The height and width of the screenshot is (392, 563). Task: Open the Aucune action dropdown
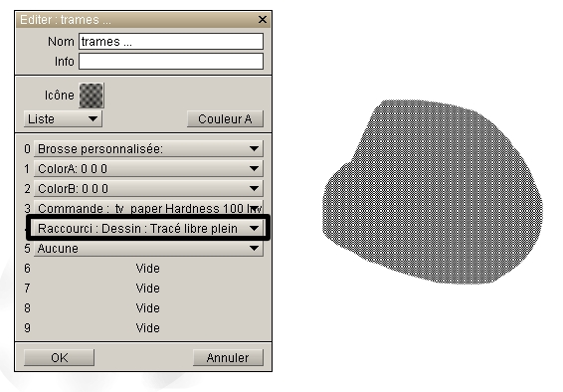(x=148, y=248)
